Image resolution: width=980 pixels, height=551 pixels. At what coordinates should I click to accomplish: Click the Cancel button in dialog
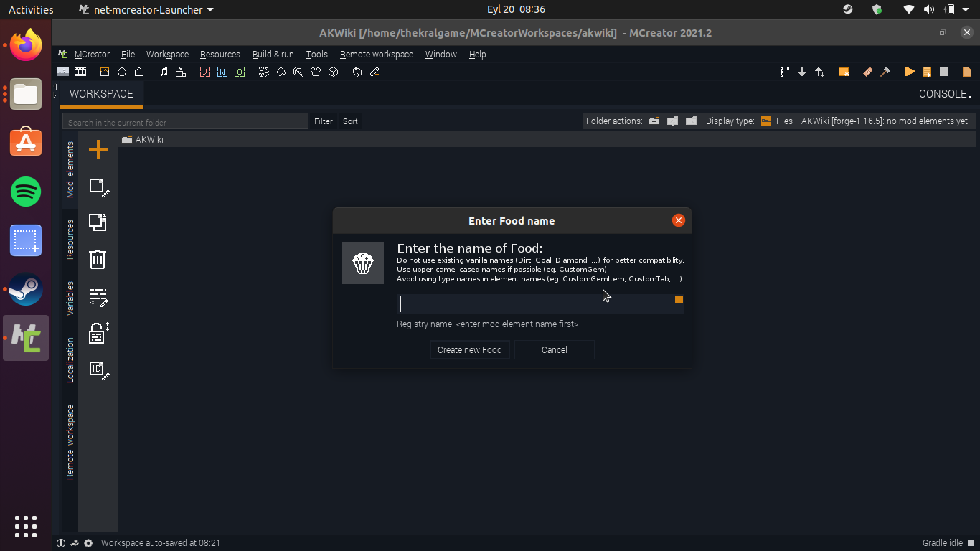pos(554,350)
